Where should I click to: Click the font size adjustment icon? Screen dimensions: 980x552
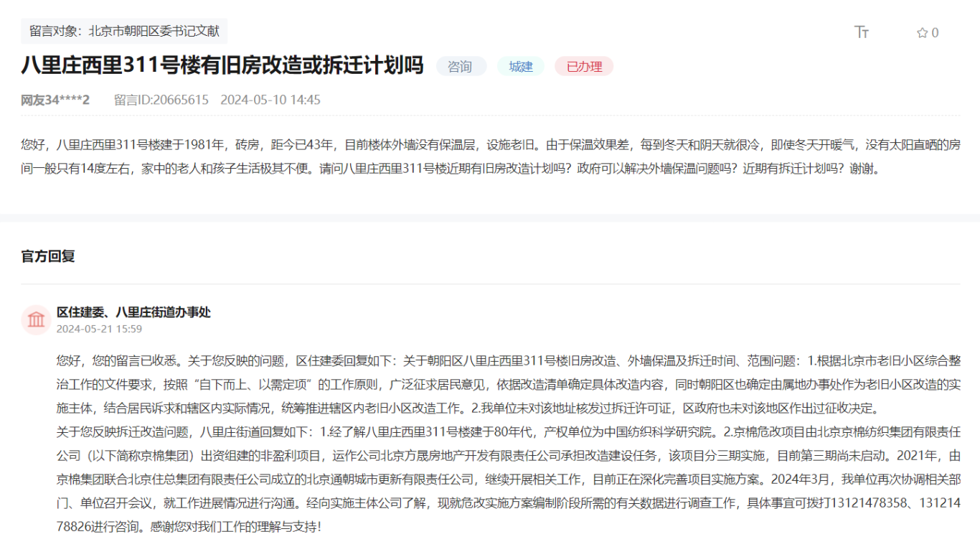pos(862,32)
